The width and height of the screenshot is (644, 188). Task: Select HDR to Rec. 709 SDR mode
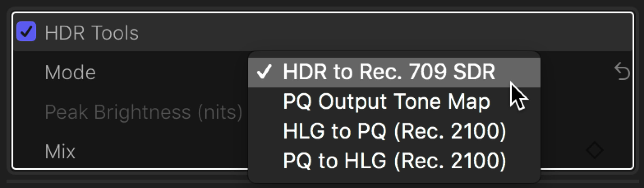coord(389,72)
